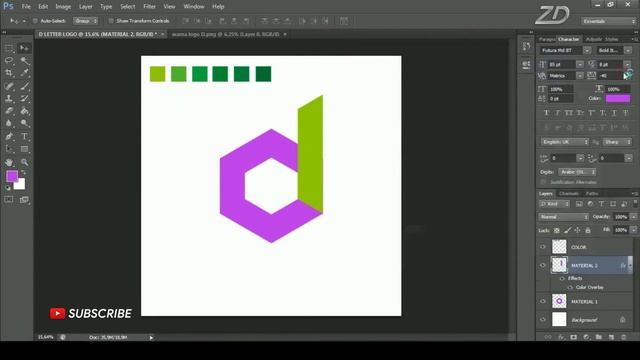The width and height of the screenshot is (640, 360).
Task: Select the Crop tool
Action: tap(9, 73)
